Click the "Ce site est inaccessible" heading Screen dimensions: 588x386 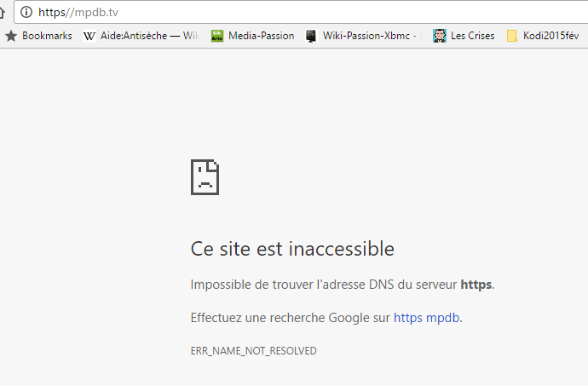pyautogui.click(x=292, y=249)
